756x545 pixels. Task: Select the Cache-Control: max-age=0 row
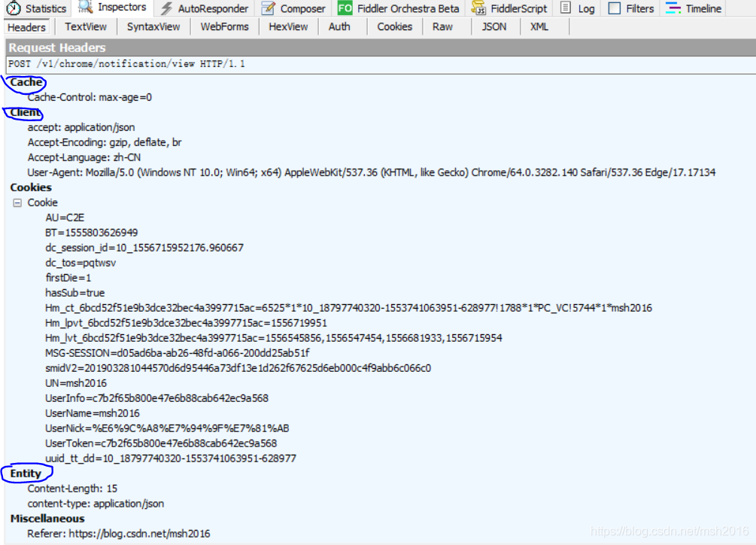(x=90, y=97)
